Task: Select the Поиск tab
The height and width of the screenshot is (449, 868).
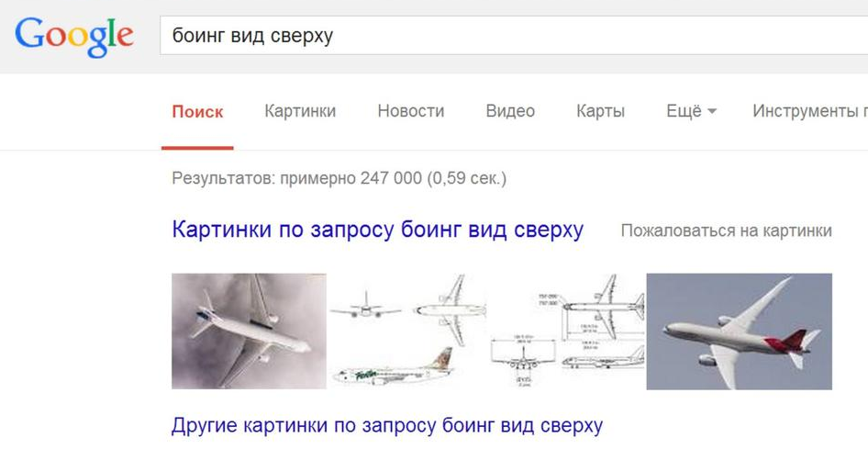Action: (x=197, y=111)
